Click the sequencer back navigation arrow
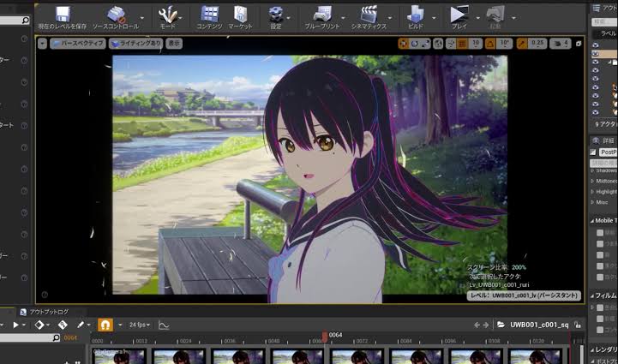Screen dimensions: 618x364 tap(477, 325)
